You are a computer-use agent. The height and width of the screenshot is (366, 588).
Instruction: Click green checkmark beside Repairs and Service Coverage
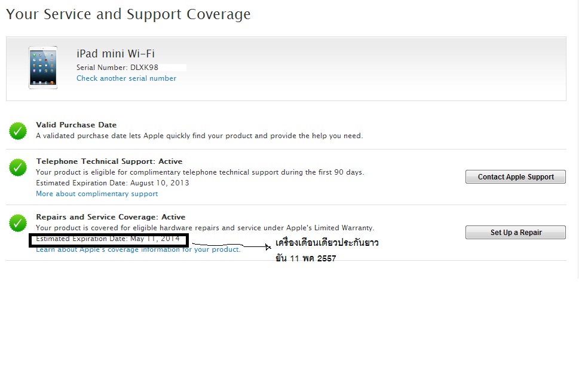(x=18, y=223)
